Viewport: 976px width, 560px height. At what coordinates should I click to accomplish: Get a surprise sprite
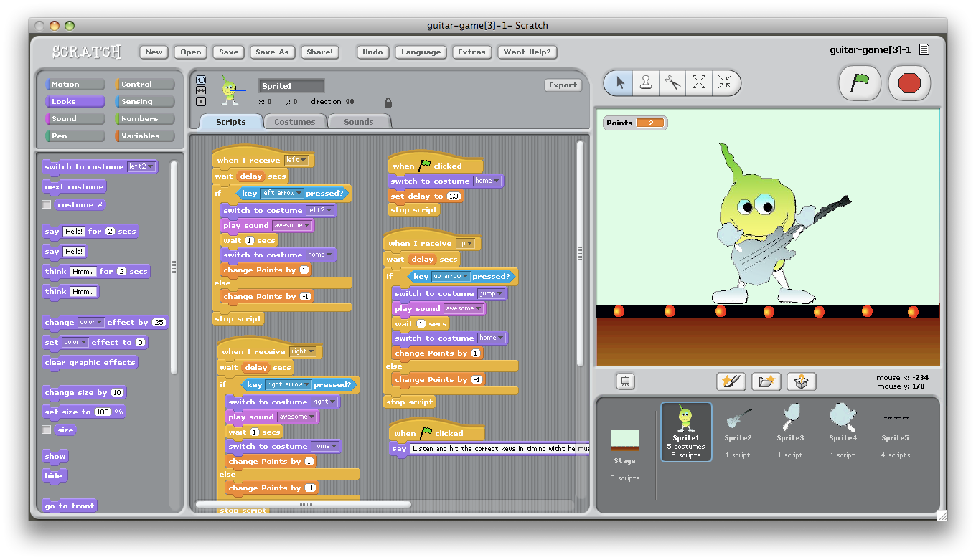coord(802,381)
